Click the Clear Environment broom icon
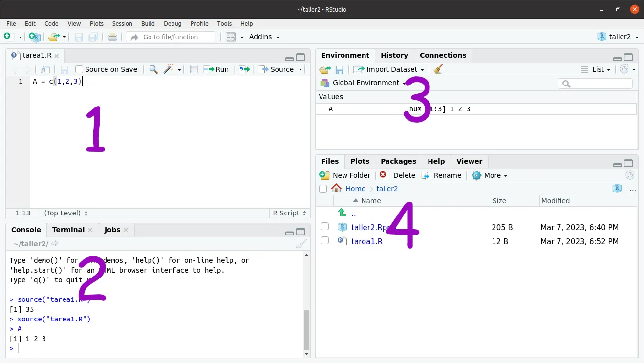Image resolution: width=644 pixels, height=363 pixels. [438, 69]
